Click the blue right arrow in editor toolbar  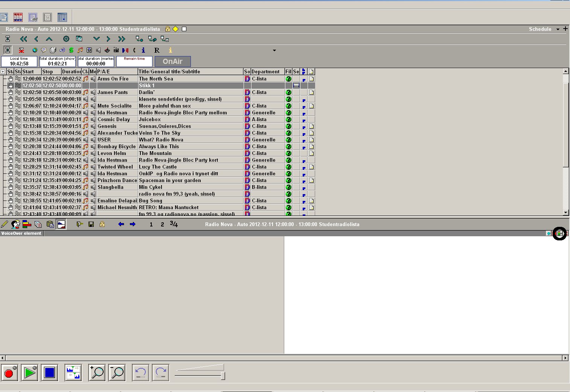click(133, 224)
